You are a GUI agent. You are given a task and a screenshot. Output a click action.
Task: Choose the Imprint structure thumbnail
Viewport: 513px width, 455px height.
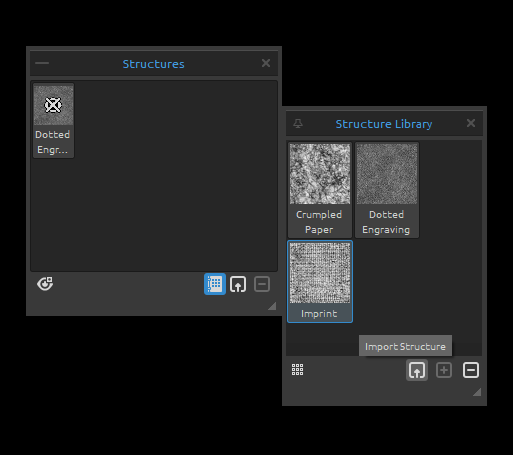pyautogui.click(x=320, y=282)
